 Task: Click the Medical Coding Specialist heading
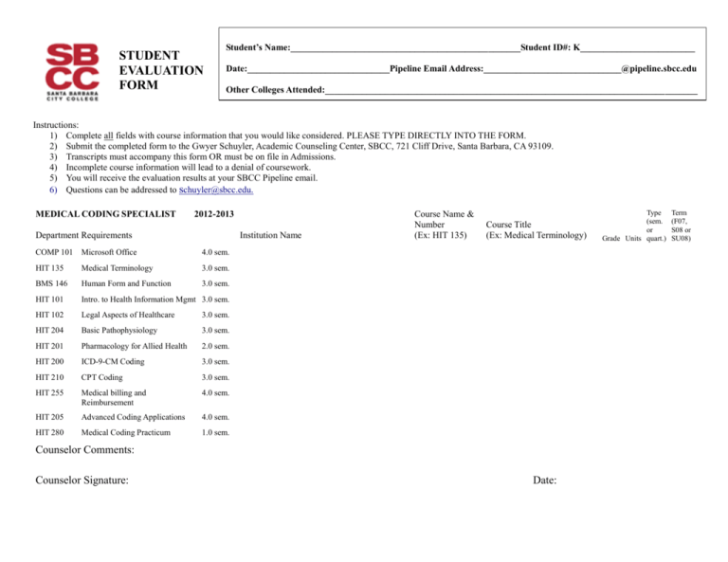(105, 214)
